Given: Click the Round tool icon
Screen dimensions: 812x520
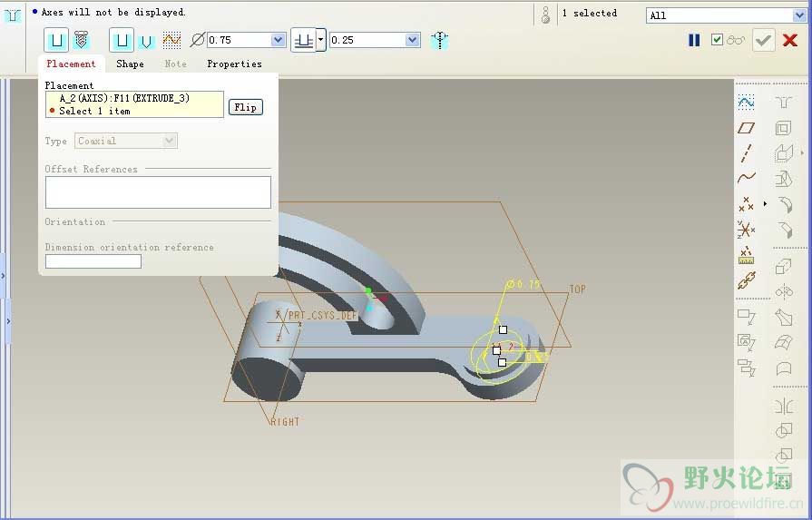Looking at the screenshot, I should (785, 204).
